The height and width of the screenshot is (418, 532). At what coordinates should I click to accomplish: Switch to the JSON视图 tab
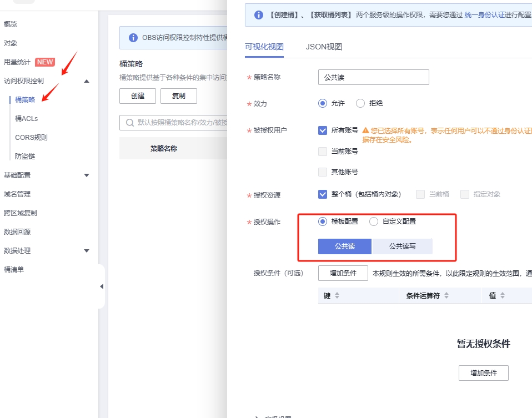[x=324, y=47]
